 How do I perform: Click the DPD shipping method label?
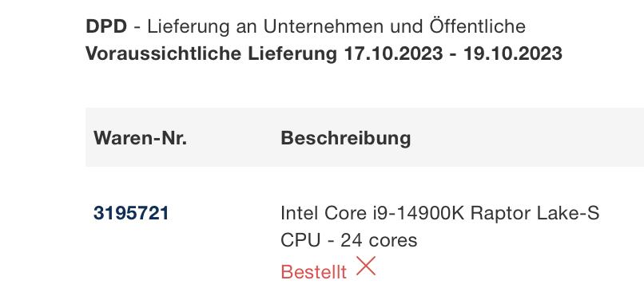point(106,26)
